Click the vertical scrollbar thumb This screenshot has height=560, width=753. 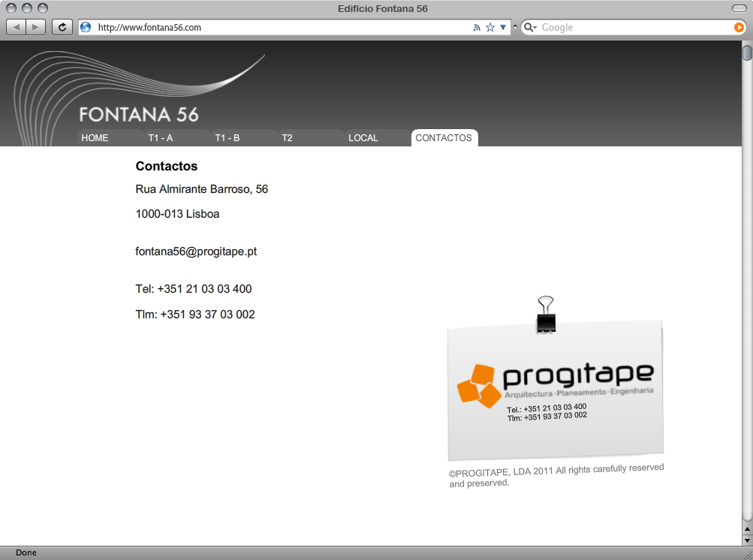click(x=747, y=53)
